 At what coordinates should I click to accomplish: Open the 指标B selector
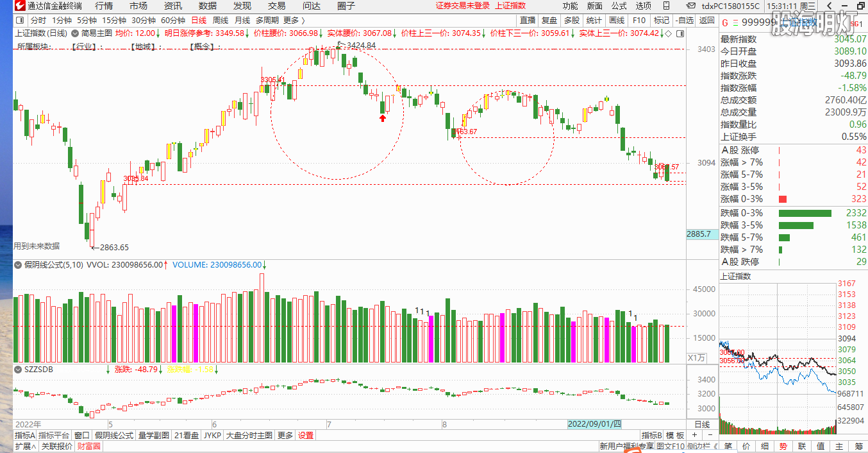[x=653, y=435]
